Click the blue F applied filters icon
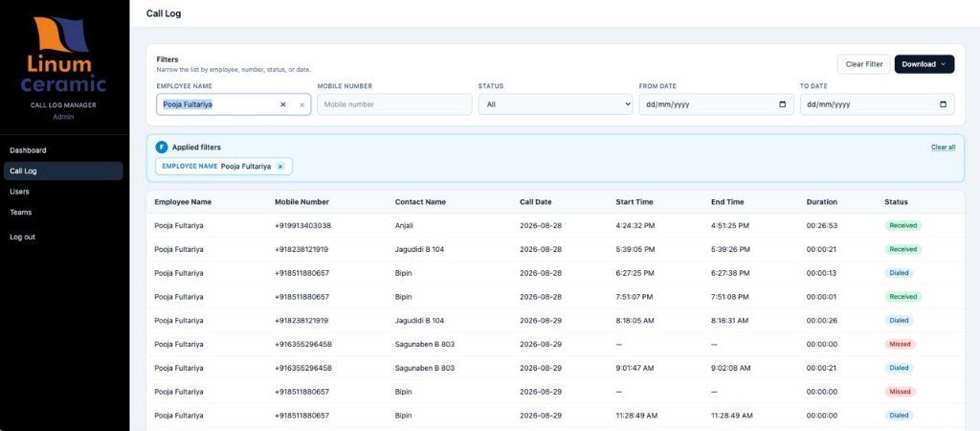 [162, 147]
